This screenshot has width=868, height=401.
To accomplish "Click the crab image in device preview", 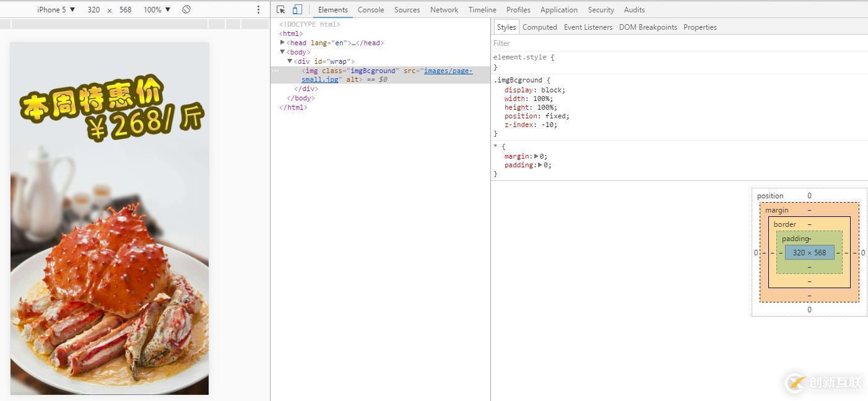I will (x=110, y=218).
